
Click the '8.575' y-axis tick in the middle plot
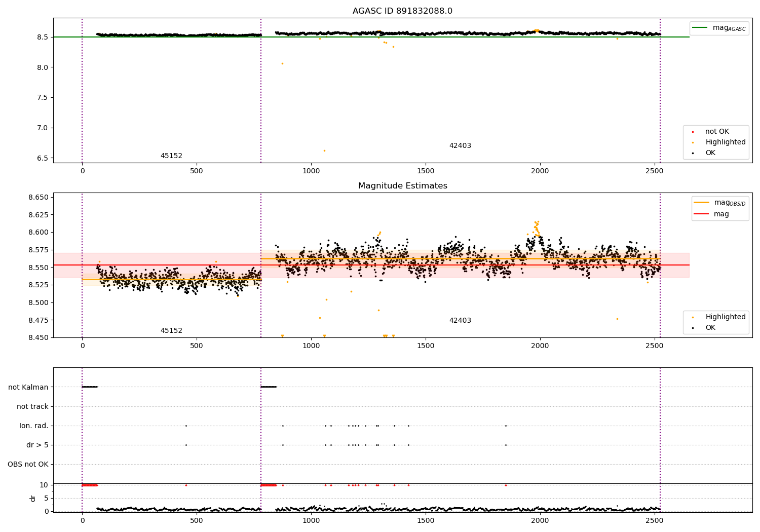[39, 250]
